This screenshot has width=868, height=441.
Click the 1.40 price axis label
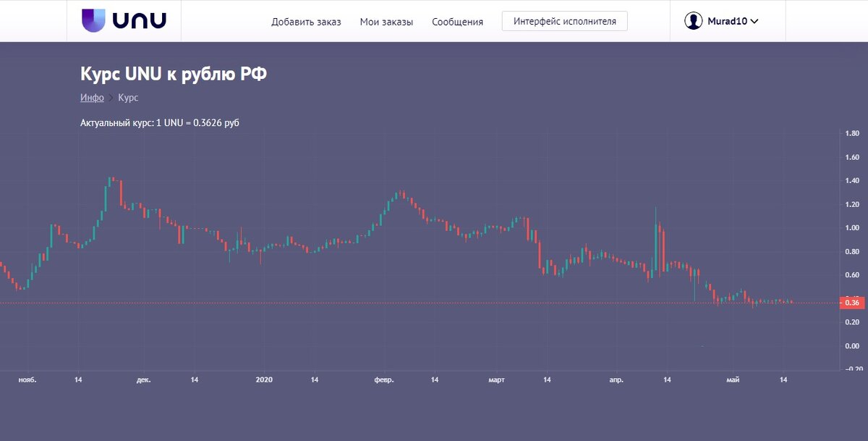pyautogui.click(x=852, y=181)
